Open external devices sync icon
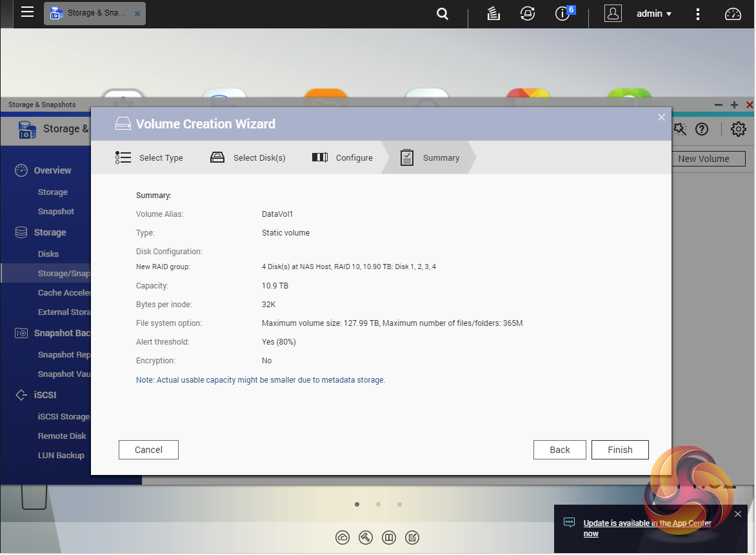 [528, 14]
